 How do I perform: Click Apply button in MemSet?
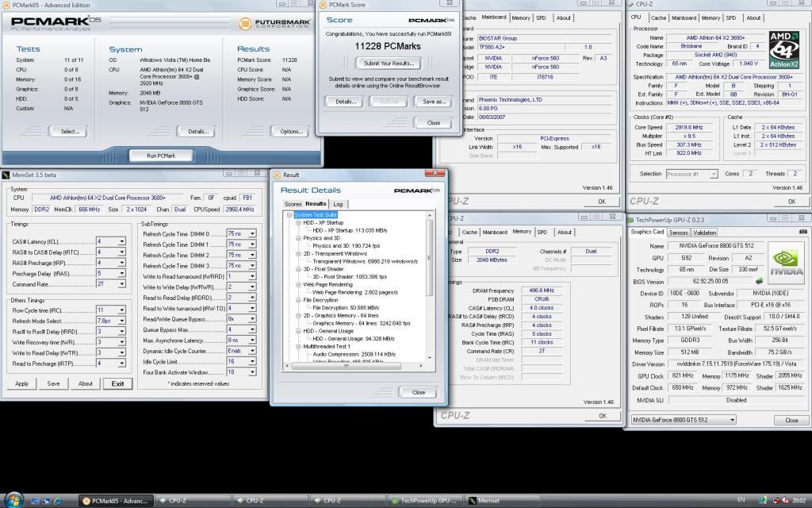21,383
